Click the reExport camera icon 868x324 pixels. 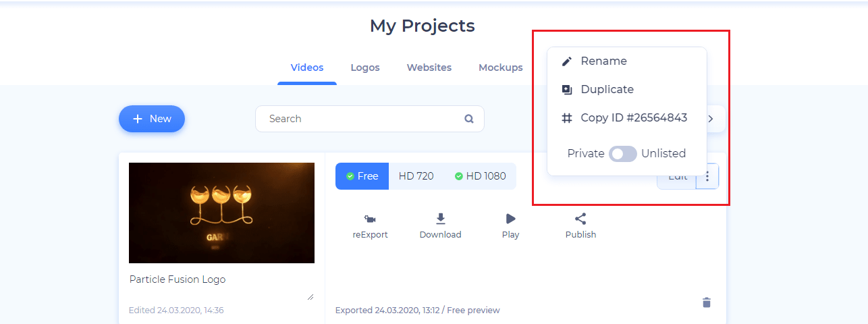coord(370,219)
